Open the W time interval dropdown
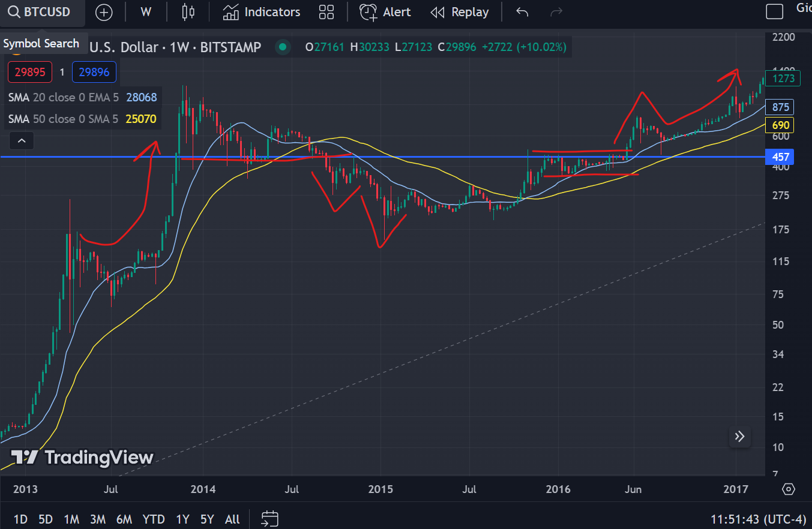This screenshot has height=529, width=812. (145, 12)
